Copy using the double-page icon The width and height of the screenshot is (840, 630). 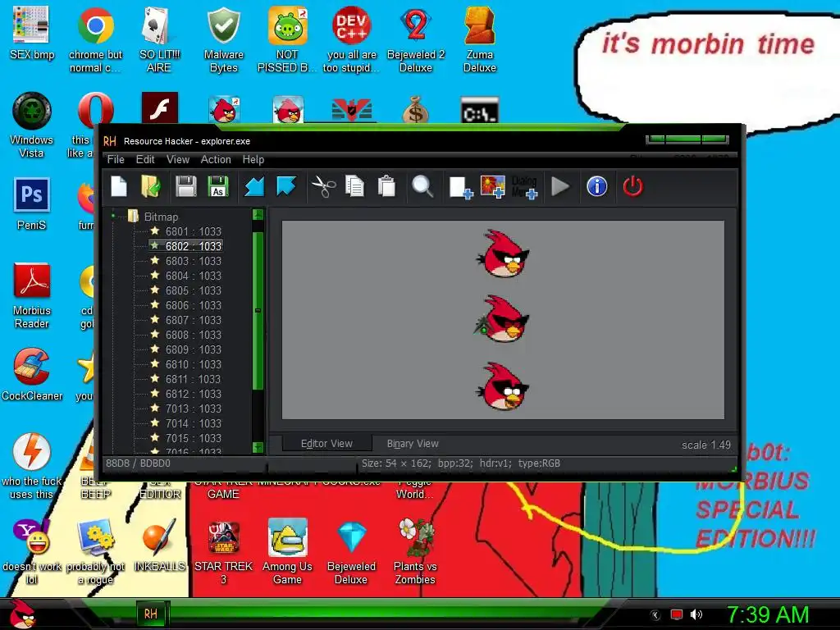pos(354,186)
